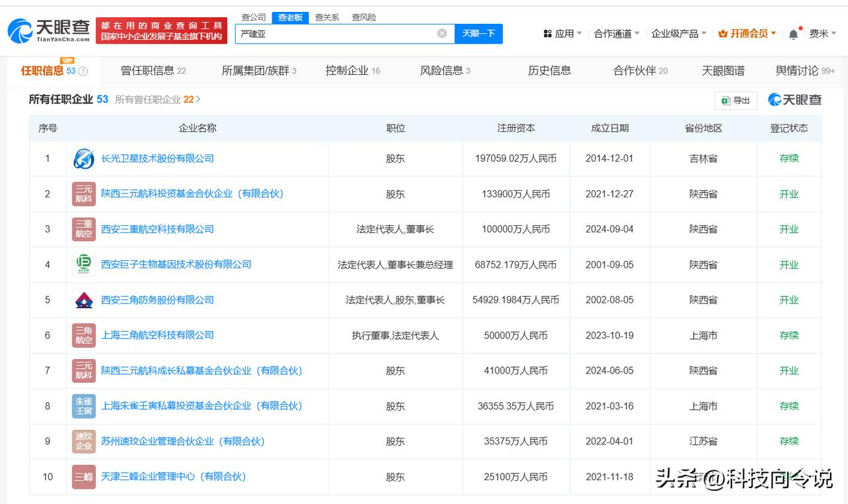This screenshot has height=504, width=848.
Task: Click the help question icon beside 任职信息
Action: click(x=83, y=72)
